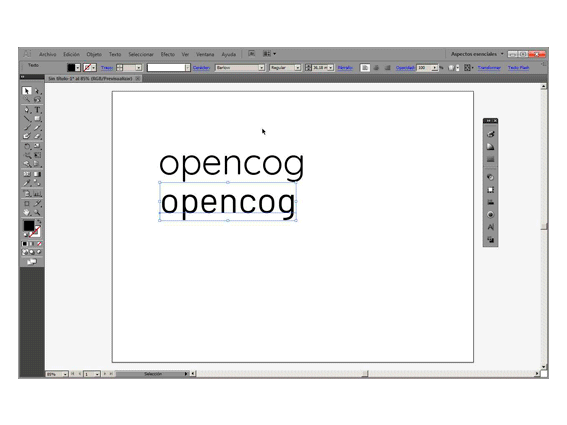Click the Transformar link
This screenshot has width=567, height=425.
(x=489, y=68)
